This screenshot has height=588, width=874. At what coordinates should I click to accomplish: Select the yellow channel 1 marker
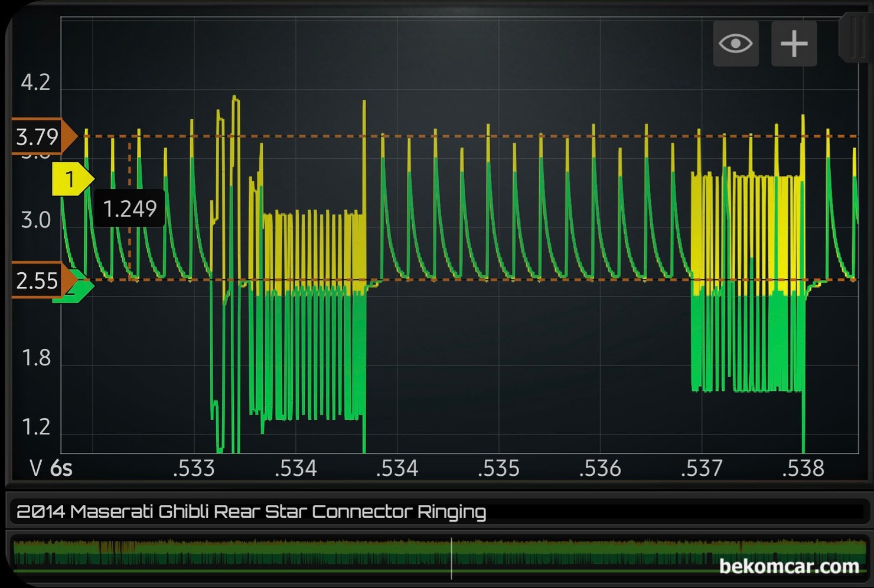71,179
